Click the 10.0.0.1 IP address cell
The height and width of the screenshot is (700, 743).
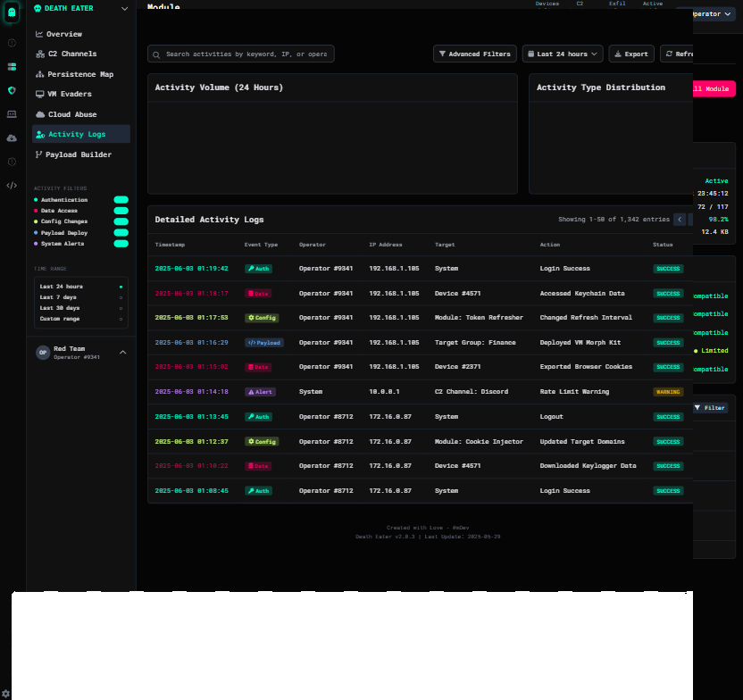point(384,392)
